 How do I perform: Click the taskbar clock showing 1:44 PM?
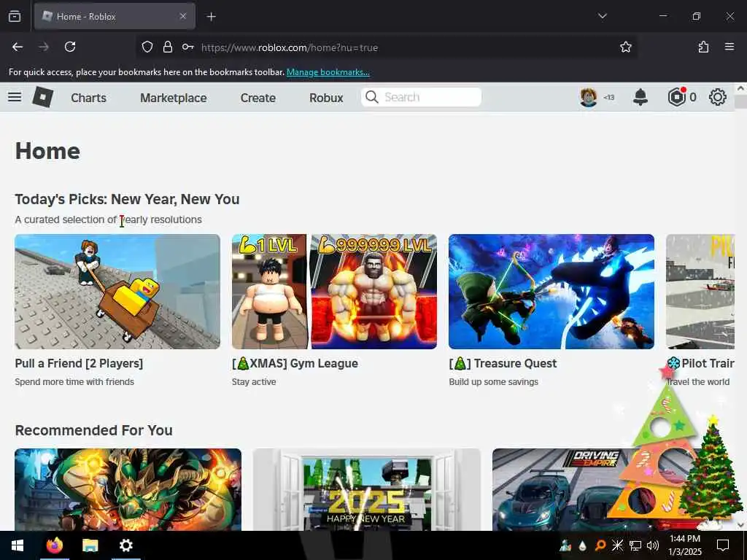[x=685, y=545]
